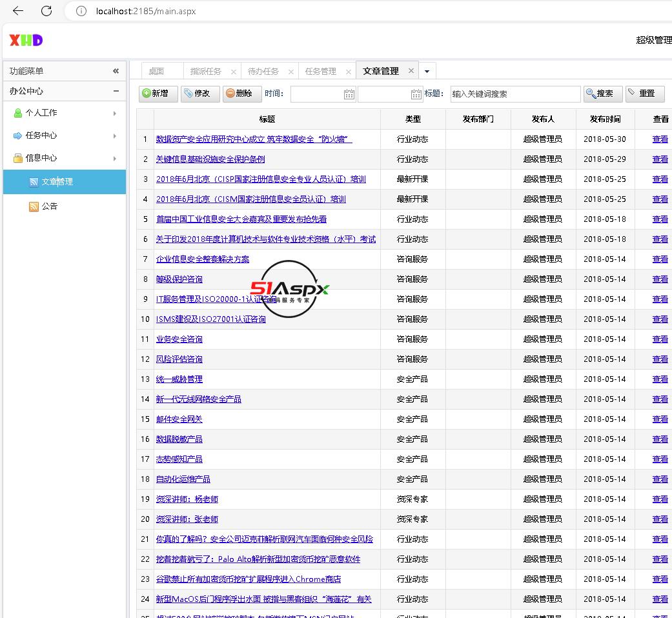Click the XHD logo
Viewport: 672px width, 618px height.
pyautogui.click(x=26, y=41)
